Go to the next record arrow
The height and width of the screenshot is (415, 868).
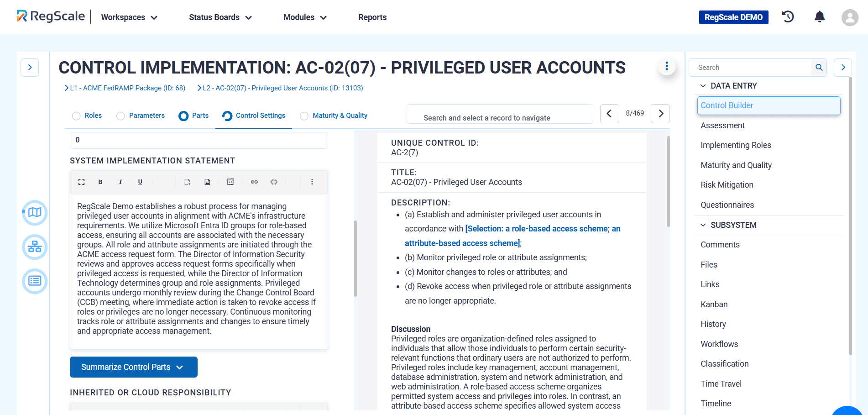660,113
